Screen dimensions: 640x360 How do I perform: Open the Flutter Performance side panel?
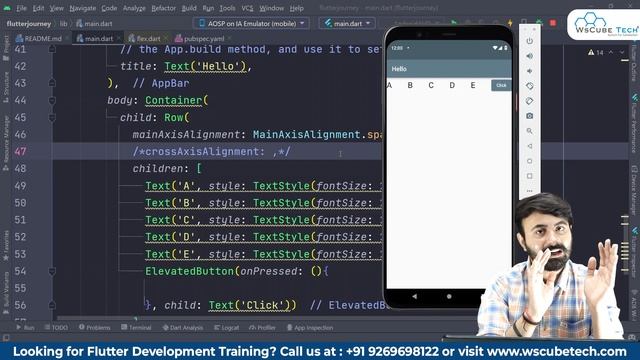coord(634,123)
